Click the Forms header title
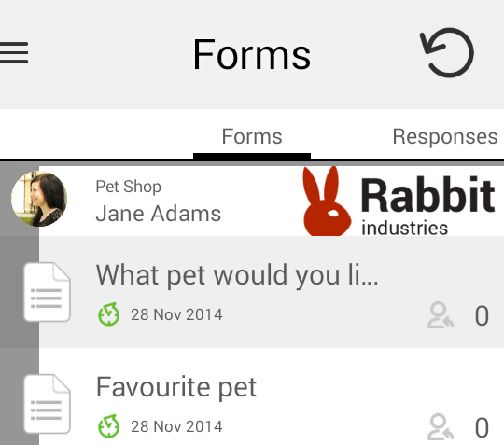Screen dimensions: 504x445 (252, 54)
